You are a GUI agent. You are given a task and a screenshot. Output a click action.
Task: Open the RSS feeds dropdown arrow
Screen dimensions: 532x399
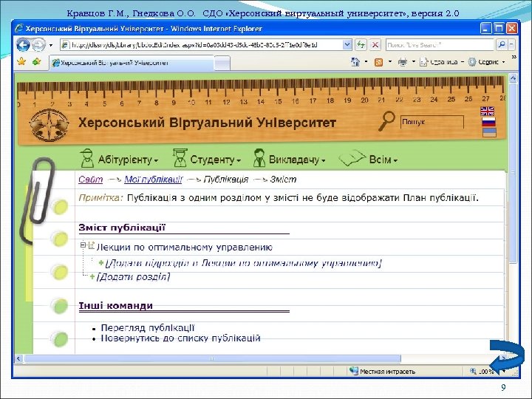coord(390,62)
